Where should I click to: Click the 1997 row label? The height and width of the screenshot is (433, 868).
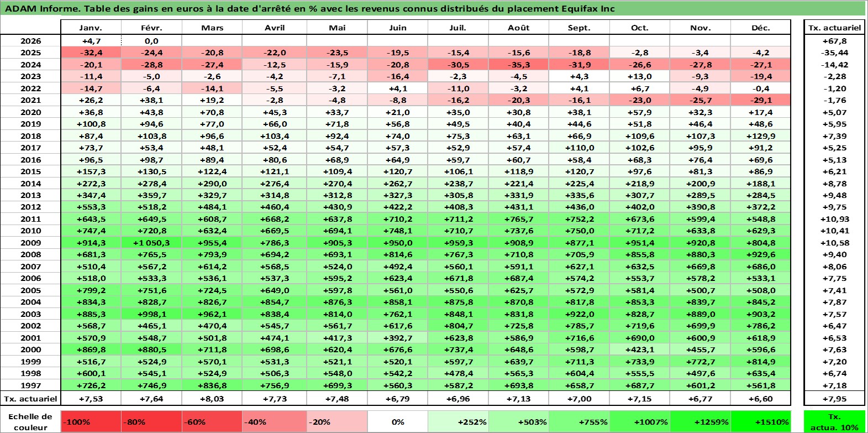30,385
